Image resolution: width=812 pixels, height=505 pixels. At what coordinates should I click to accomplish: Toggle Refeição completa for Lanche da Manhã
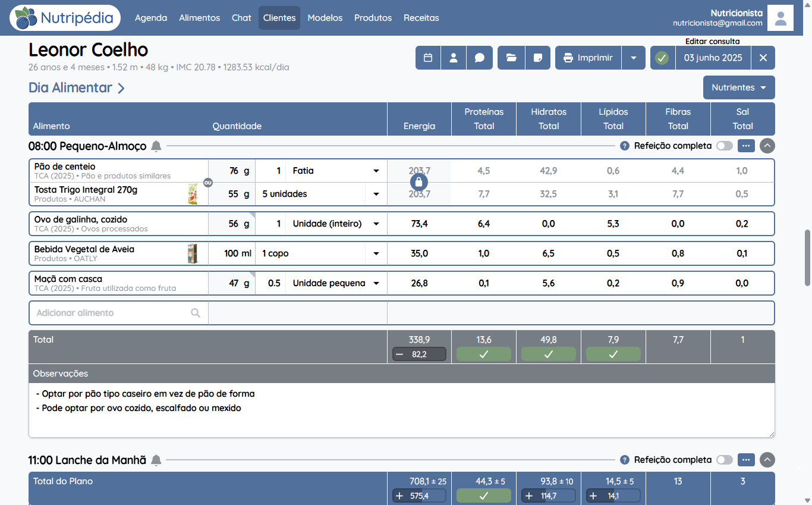pos(725,460)
